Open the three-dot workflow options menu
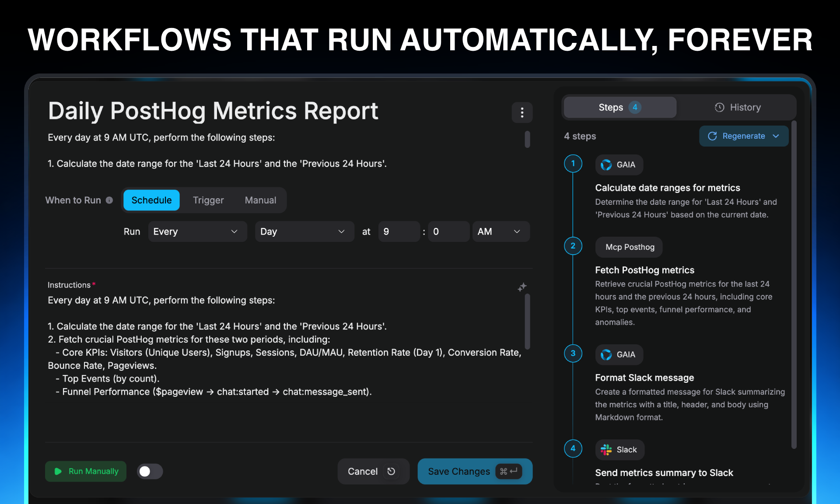 coord(522,113)
